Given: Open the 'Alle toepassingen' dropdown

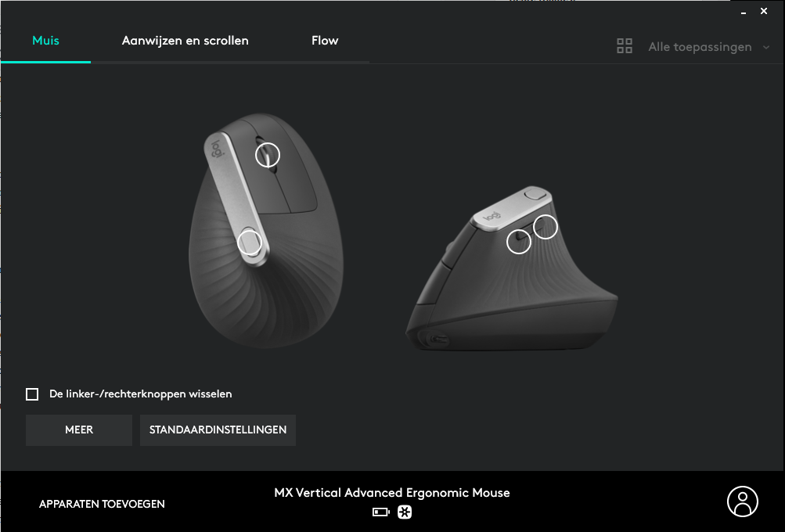Looking at the screenshot, I should click(x=700, y=47).
